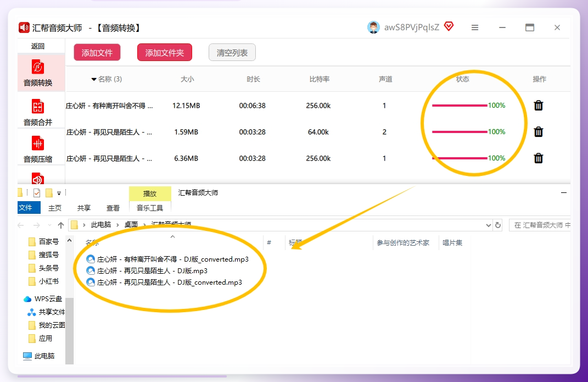Click the 添加文件夹 button
The image size is (588, 382).
click(x=165, y=53)
